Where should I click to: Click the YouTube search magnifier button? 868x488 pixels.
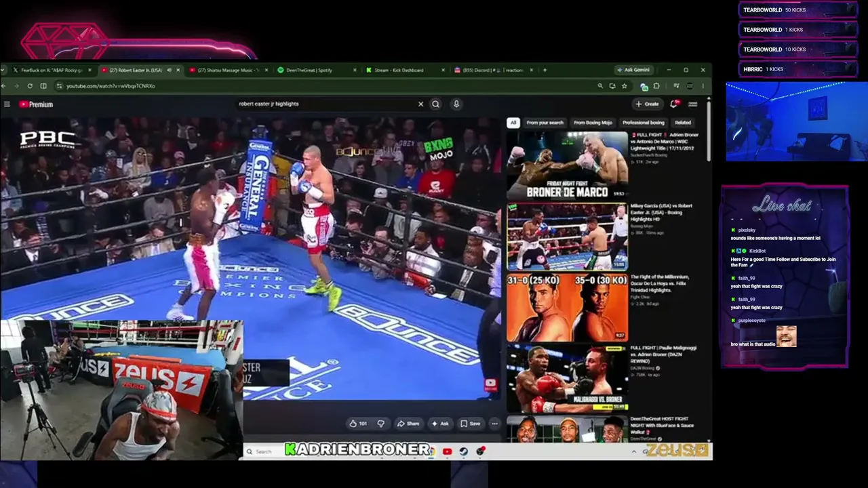(436, 104)
